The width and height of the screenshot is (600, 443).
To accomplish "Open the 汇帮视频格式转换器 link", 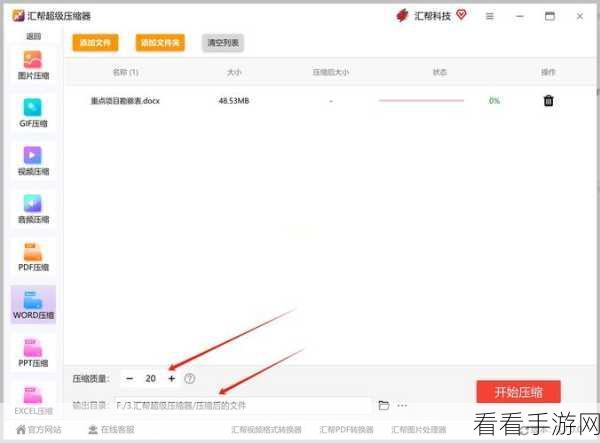I will [x=266, y=430].
